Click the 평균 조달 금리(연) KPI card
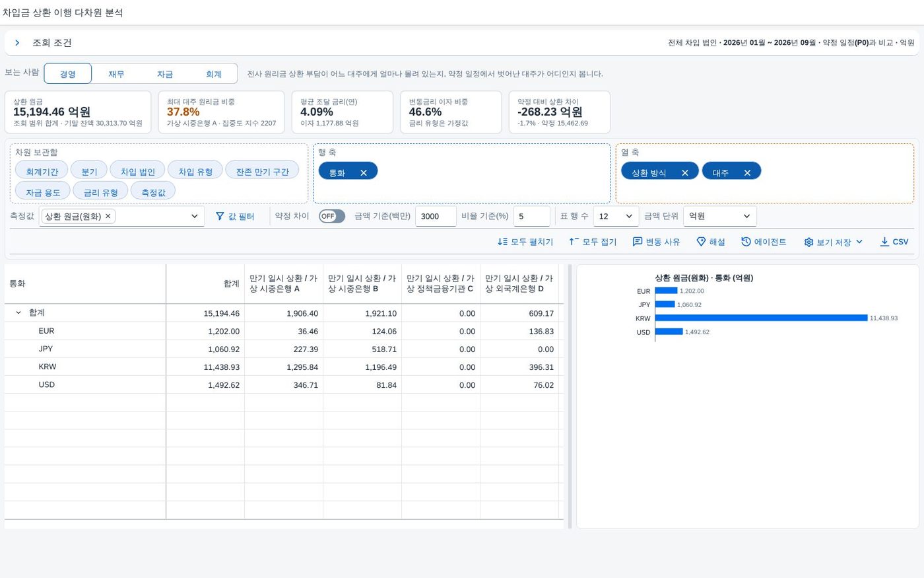924x578 pixels. coord(343,112)
